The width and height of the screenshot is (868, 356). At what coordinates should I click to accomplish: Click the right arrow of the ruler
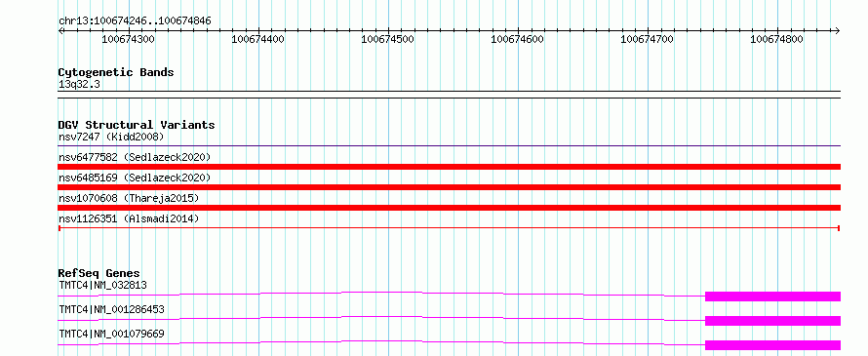[838, 31]
